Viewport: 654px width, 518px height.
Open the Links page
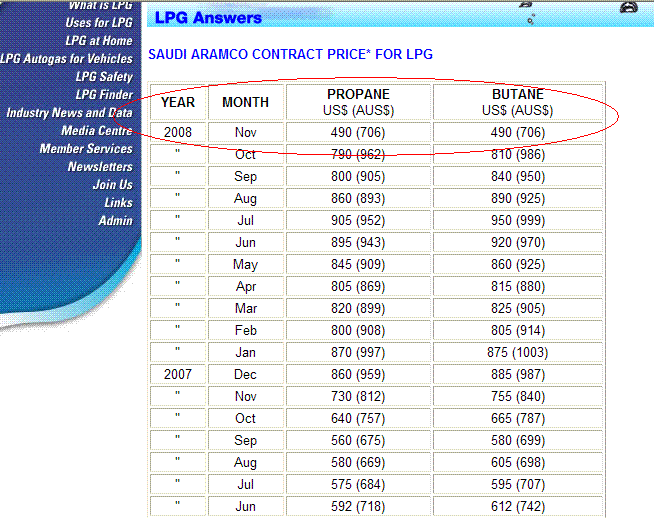click(118, 203)
